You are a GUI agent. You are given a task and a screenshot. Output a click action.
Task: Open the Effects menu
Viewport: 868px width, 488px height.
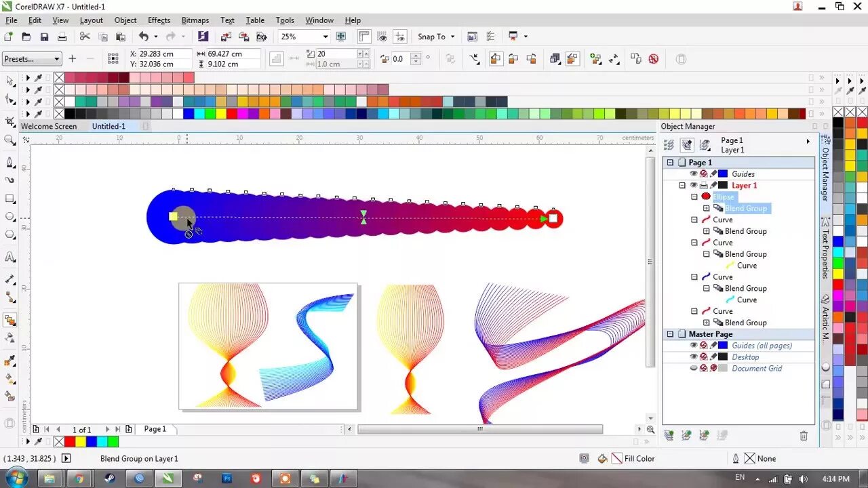pos(158,20)
